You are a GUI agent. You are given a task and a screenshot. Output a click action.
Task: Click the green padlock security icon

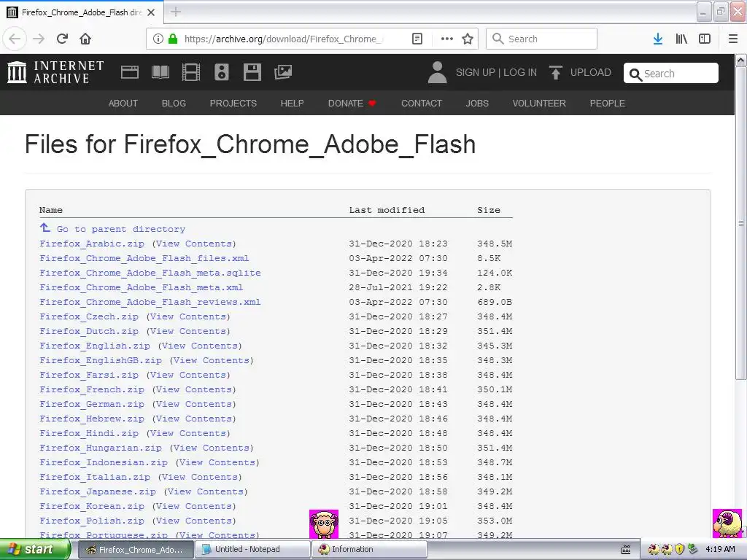[x=173, y=39]
